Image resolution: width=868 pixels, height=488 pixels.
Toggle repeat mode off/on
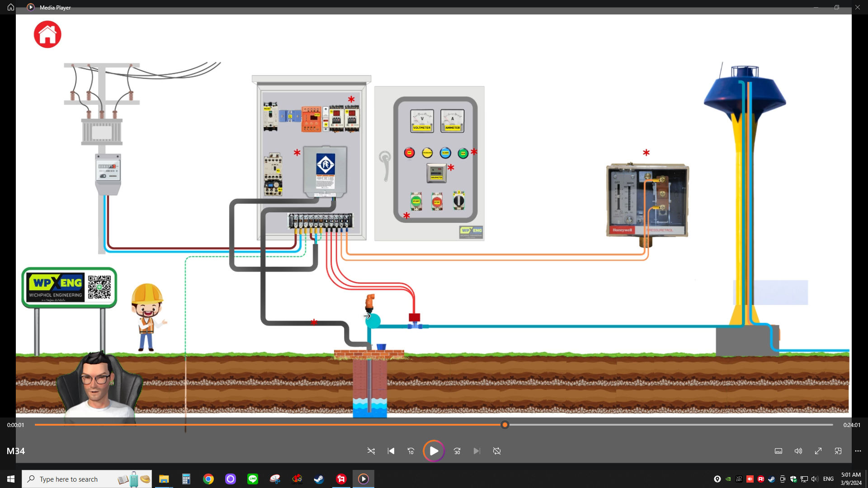tap(497, 451)
